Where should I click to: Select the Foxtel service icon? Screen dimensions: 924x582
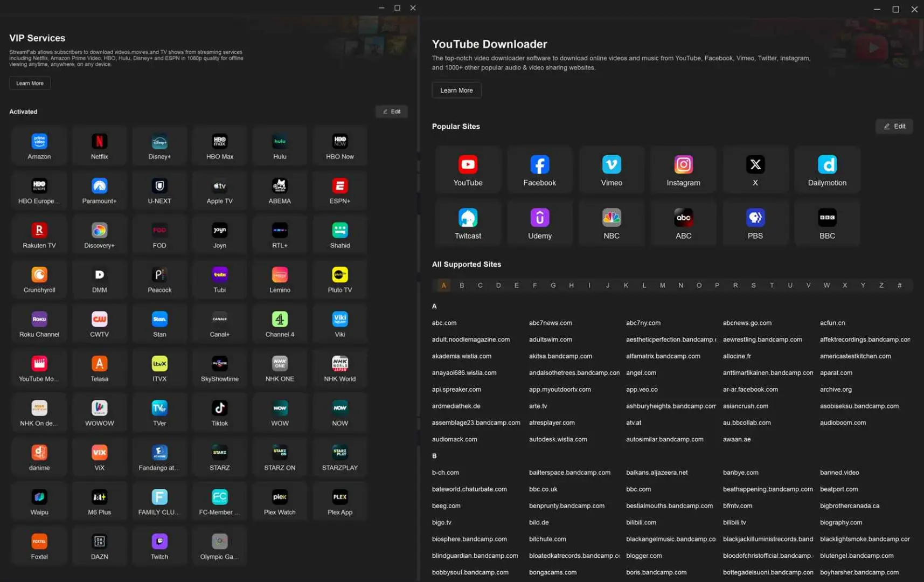coord(39,546)
